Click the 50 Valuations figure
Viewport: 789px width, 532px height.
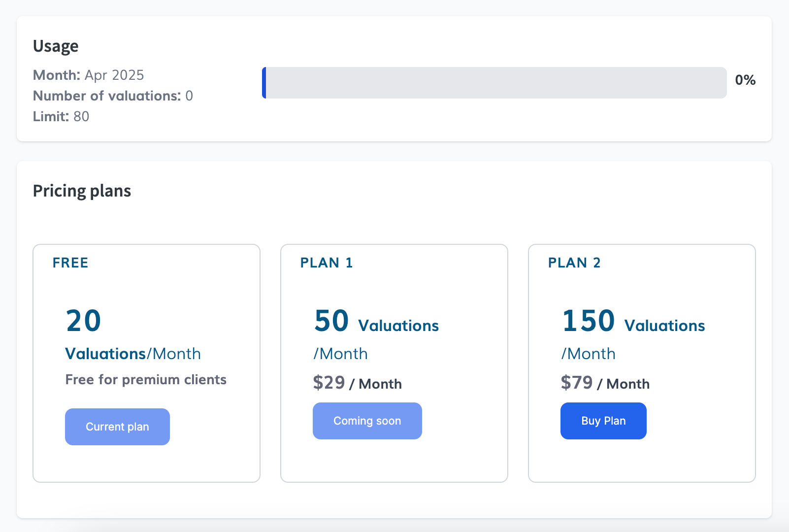point(376,322)
